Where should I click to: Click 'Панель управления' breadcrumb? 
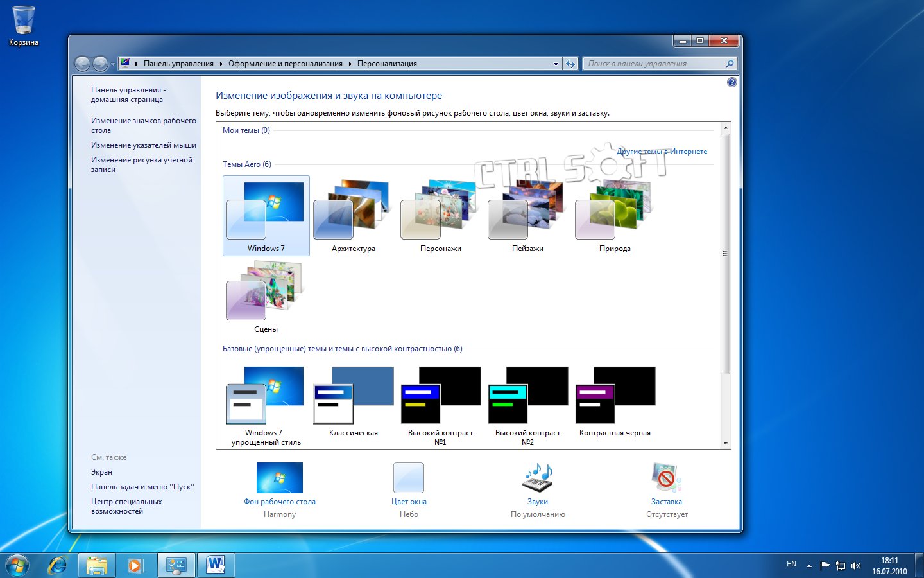(178, 64)
